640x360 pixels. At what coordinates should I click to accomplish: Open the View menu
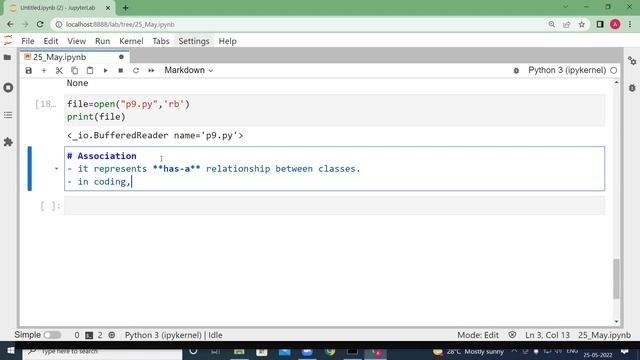(76, 41)
